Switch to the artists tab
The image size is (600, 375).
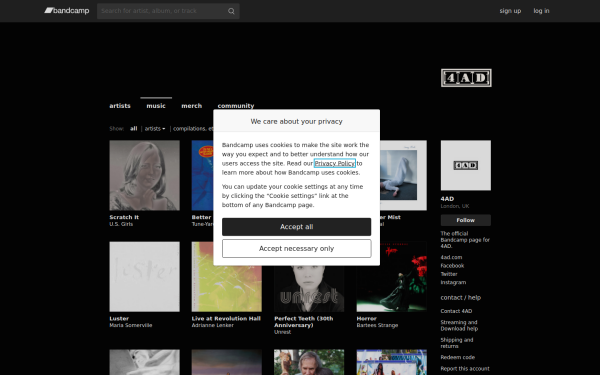[x=120, y=106]
